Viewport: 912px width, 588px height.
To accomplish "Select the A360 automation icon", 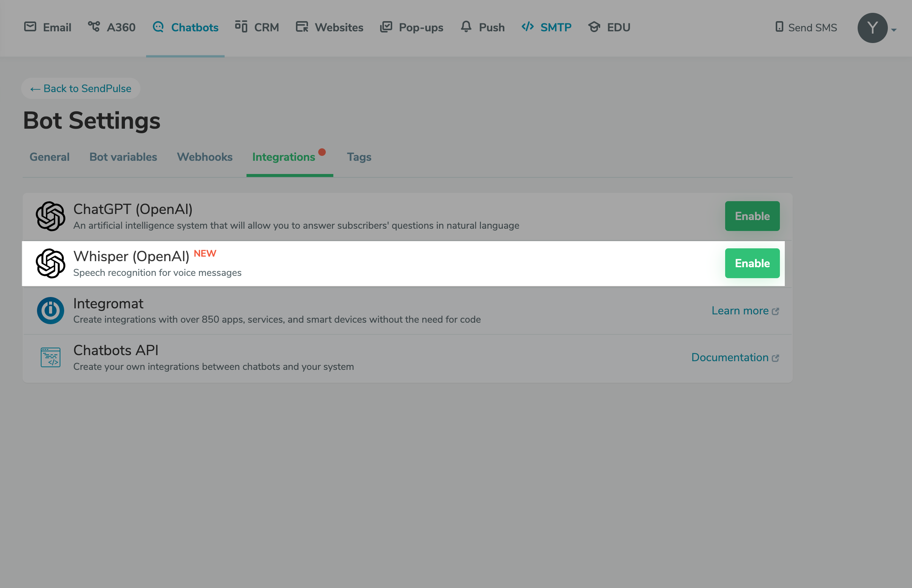I will [94, 27].
